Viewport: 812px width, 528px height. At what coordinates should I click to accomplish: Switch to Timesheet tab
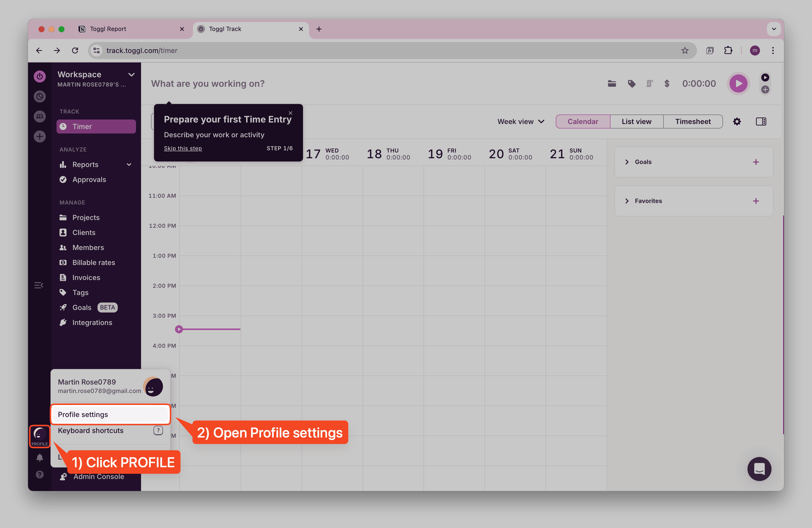pos(692,121)
